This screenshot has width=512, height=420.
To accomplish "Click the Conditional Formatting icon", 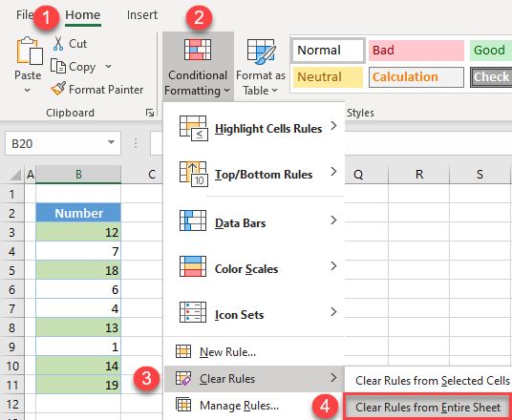I will [198, 50].
